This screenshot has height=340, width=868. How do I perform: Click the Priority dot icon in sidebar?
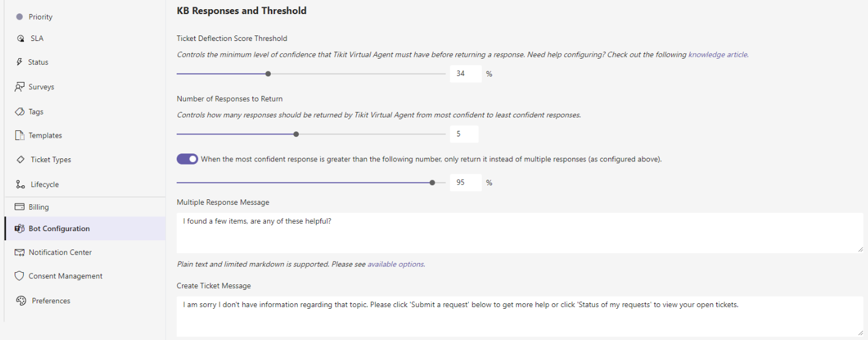point(20,17)
